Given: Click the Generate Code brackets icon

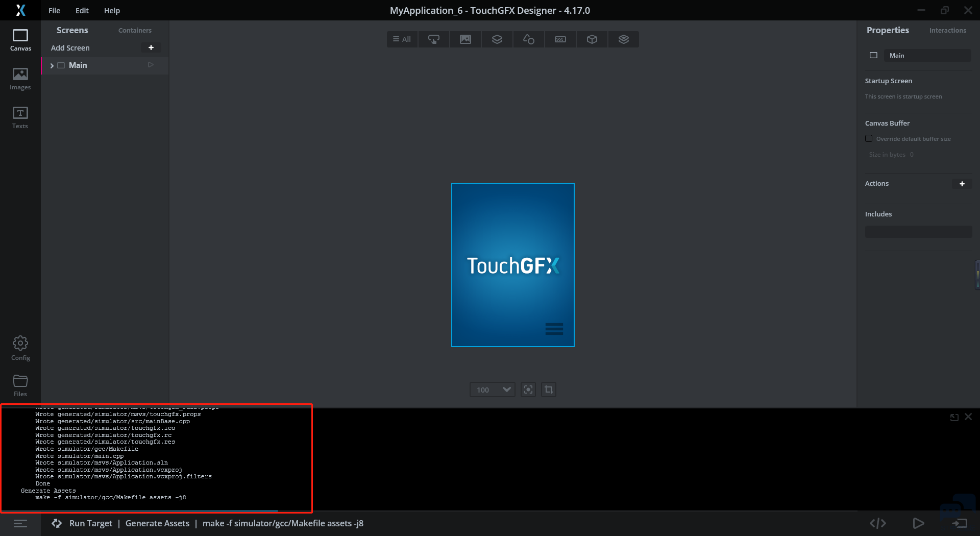Looking at the screenshot, I should click(878, 523).
